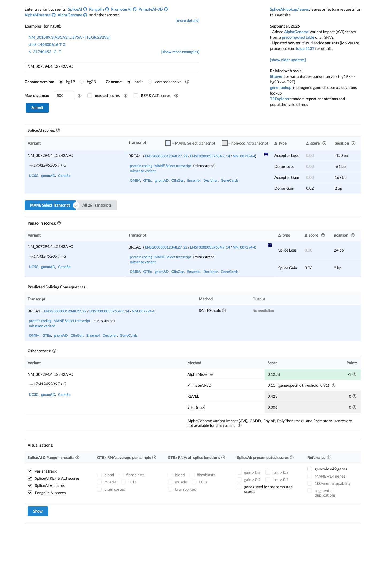This screenshot has height=588, width=389.
Task: Check genes used for precomputed scores
Action: point(239,487)
